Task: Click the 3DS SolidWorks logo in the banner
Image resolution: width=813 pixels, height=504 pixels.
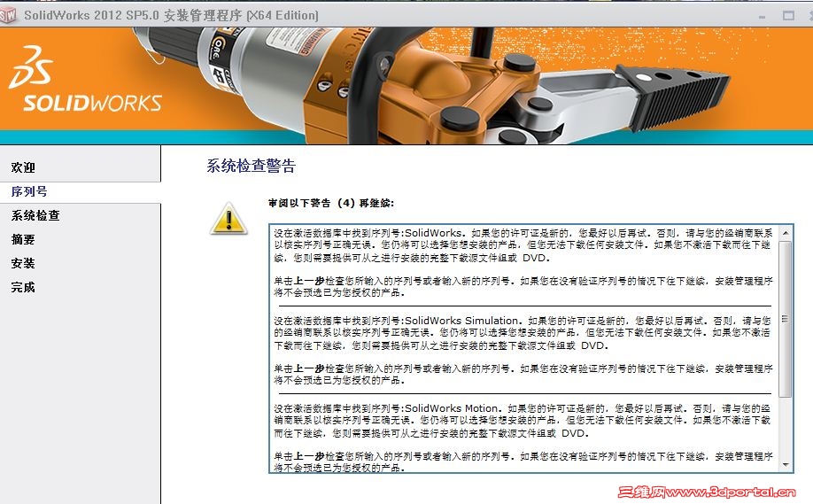Action: point(86,79)
